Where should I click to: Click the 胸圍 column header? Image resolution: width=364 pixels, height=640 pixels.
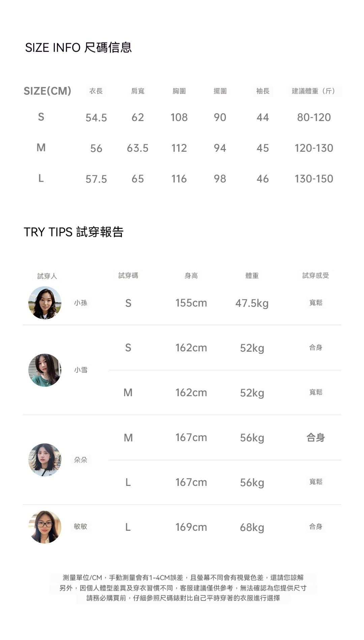click(x=179, y=91)
